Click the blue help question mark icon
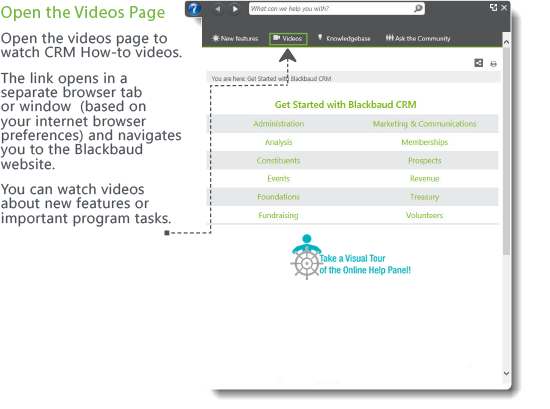The width and height of the screenshot is (550, 409). click(194, 8)
